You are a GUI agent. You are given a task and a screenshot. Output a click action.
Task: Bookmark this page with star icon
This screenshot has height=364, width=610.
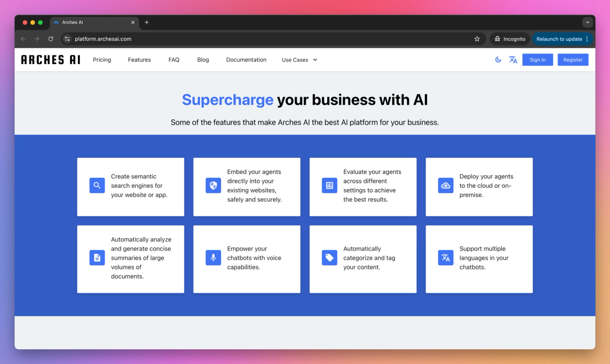click(477, 39)
